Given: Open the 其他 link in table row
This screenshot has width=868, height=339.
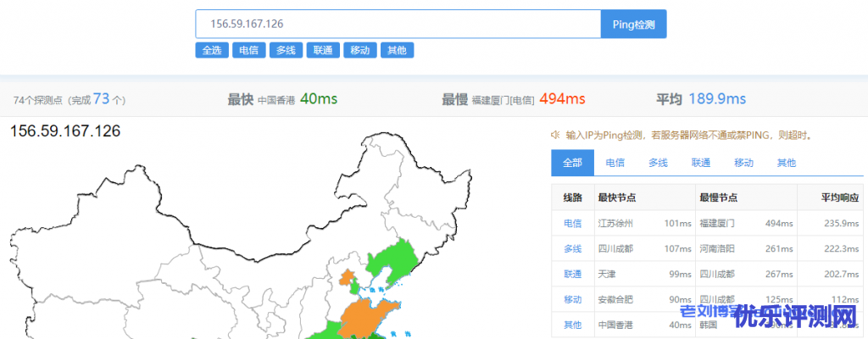Looking at the screenshot, I should coord(573,325).
